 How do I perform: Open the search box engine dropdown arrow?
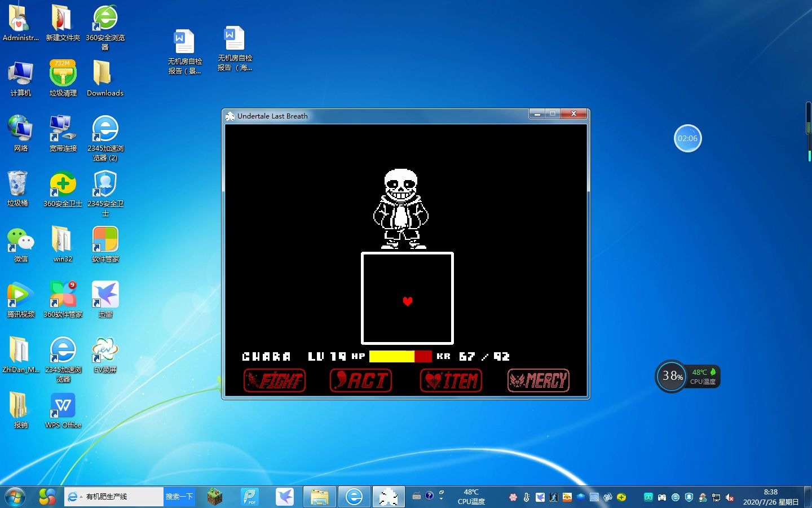[x=81, y=497]
